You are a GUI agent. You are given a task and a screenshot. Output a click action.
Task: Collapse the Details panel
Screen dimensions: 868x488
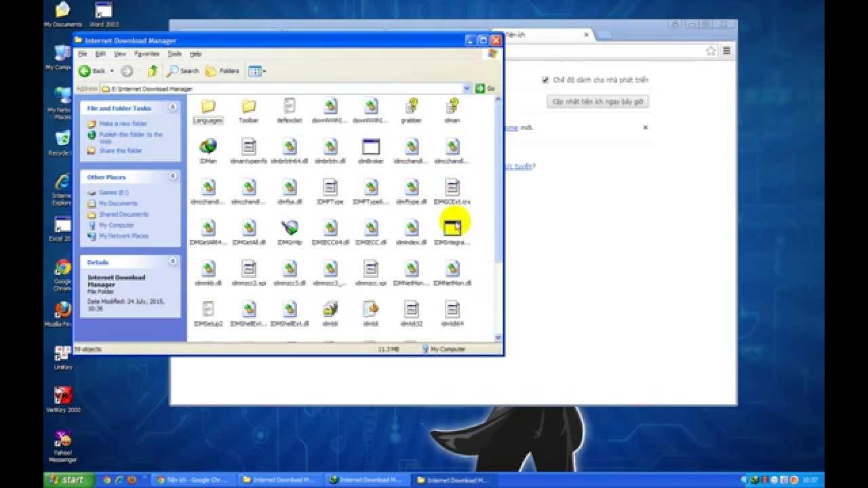[173, 261]
